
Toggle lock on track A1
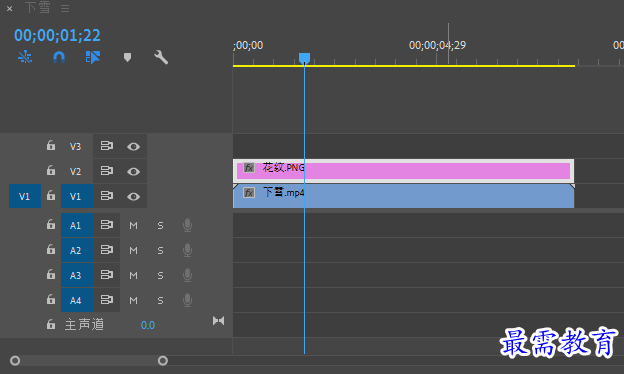click(51, 225)
